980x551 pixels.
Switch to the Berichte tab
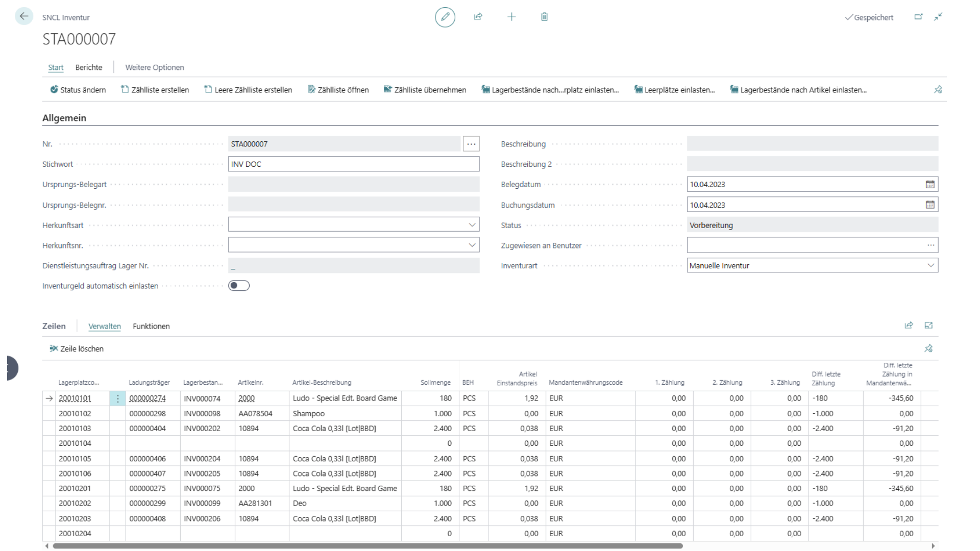click(x=89, y=67)
